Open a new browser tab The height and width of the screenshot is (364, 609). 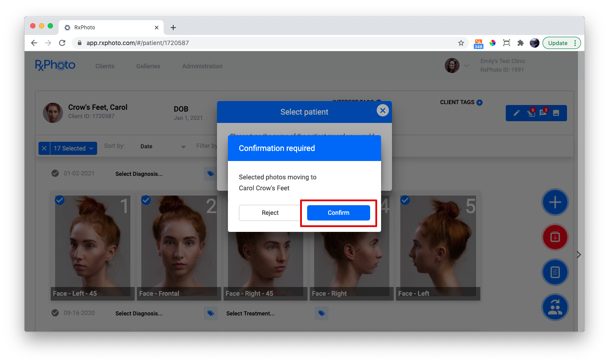coord(173,28)
